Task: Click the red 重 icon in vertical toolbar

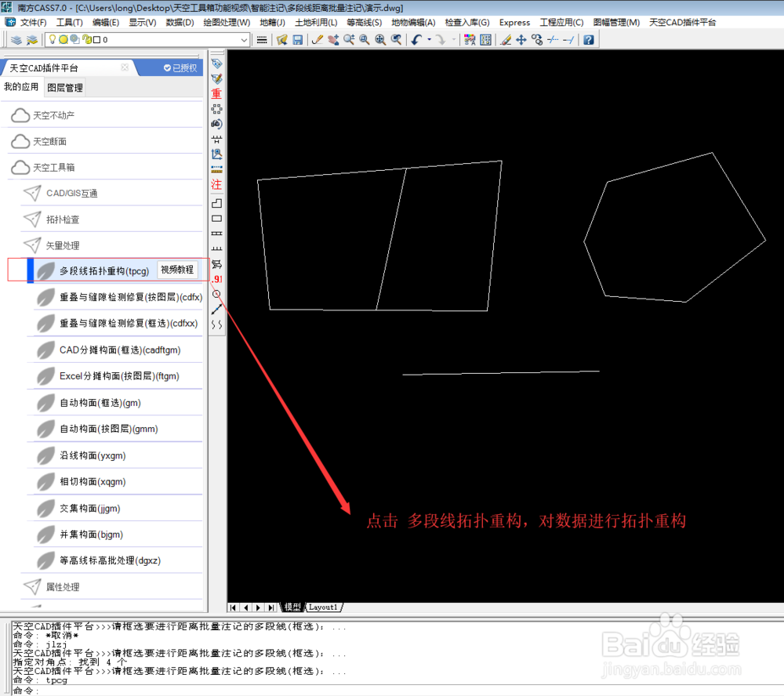Action: point(216,93)
